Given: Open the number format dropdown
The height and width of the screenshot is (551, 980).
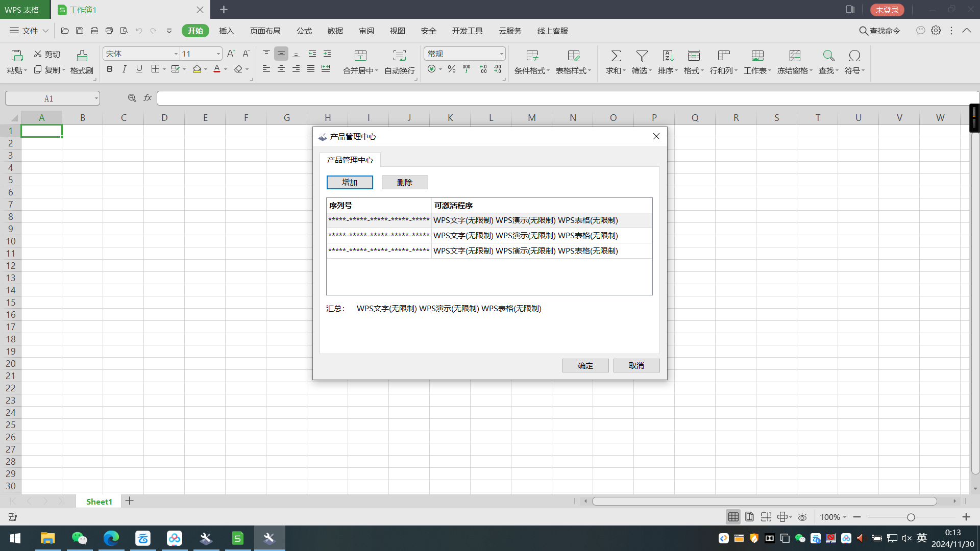Looking at the screenshot, I should coord(501,54).
